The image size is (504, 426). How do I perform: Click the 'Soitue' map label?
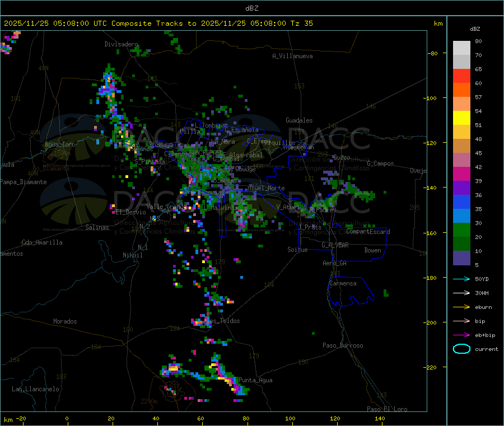pyautogui.click(x=297, y=250)
